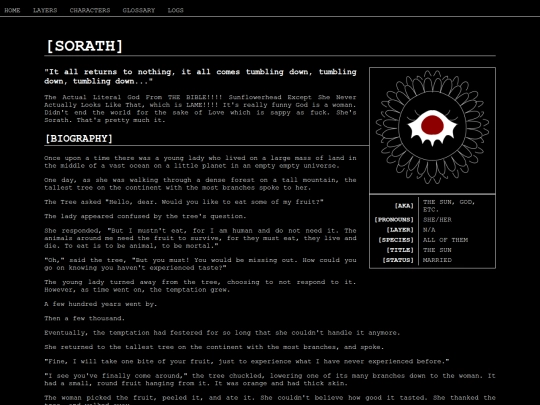Viewport: 540px width, 405px height.
Task: Click the quote "It all returns to nothing"
Action: [x=200, y=76]
